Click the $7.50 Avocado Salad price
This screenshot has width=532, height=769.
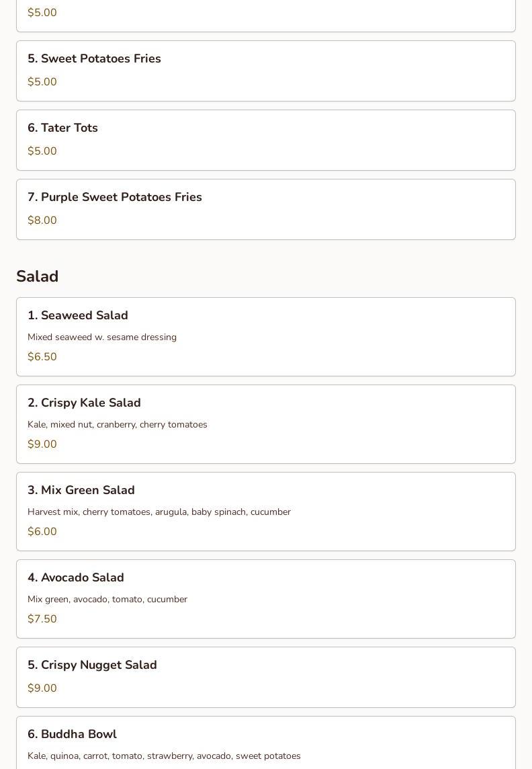[x=42, y=619]
